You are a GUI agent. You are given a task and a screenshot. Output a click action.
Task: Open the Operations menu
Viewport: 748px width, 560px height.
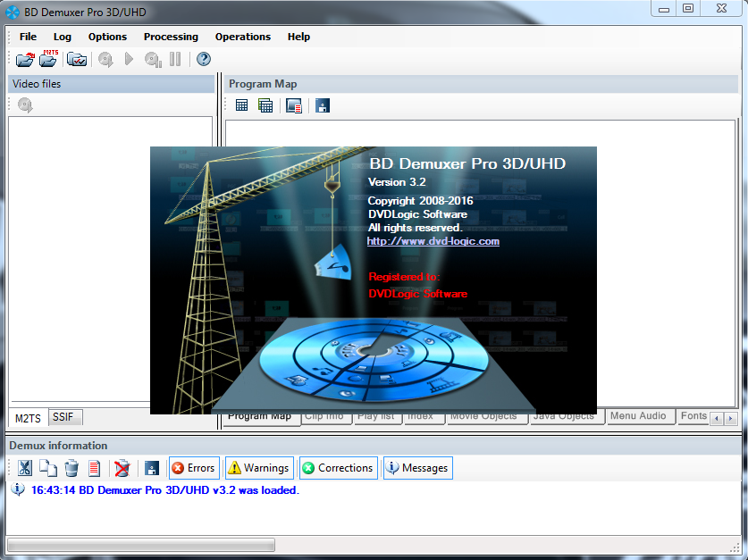point(243,37)
